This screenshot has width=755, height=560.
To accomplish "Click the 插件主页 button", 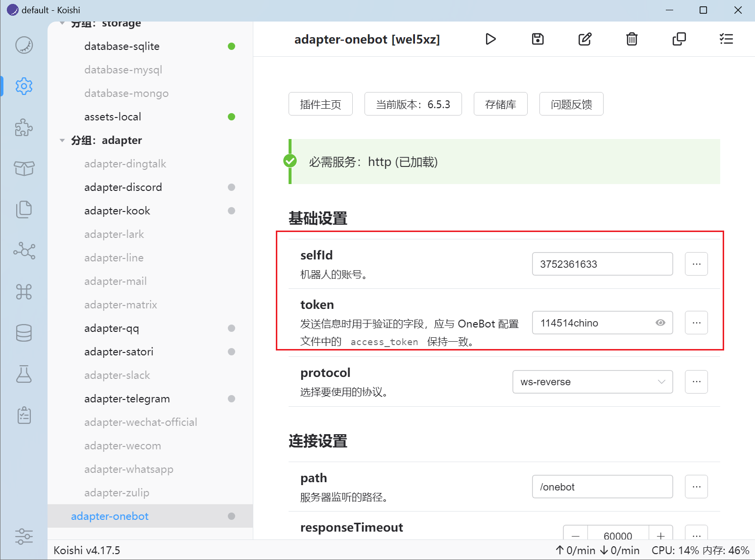I will pyautogui.click(x=320, y=104).
